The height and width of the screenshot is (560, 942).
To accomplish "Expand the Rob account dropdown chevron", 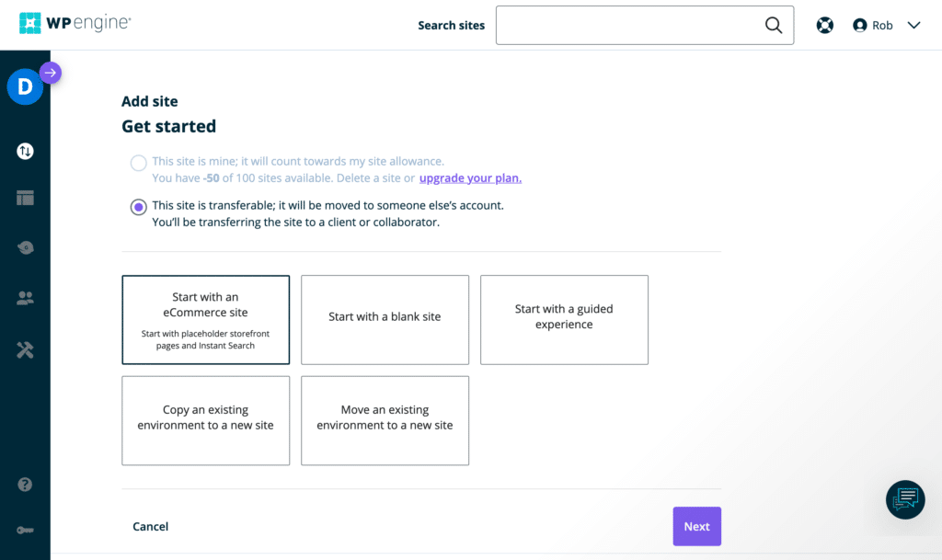I will click(x=913, y=25).
